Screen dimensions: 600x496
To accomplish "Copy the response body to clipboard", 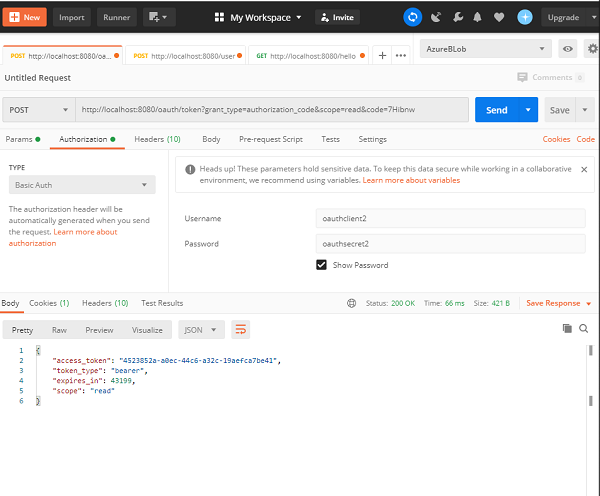I will pyautogui.click(x=567, y=328).
